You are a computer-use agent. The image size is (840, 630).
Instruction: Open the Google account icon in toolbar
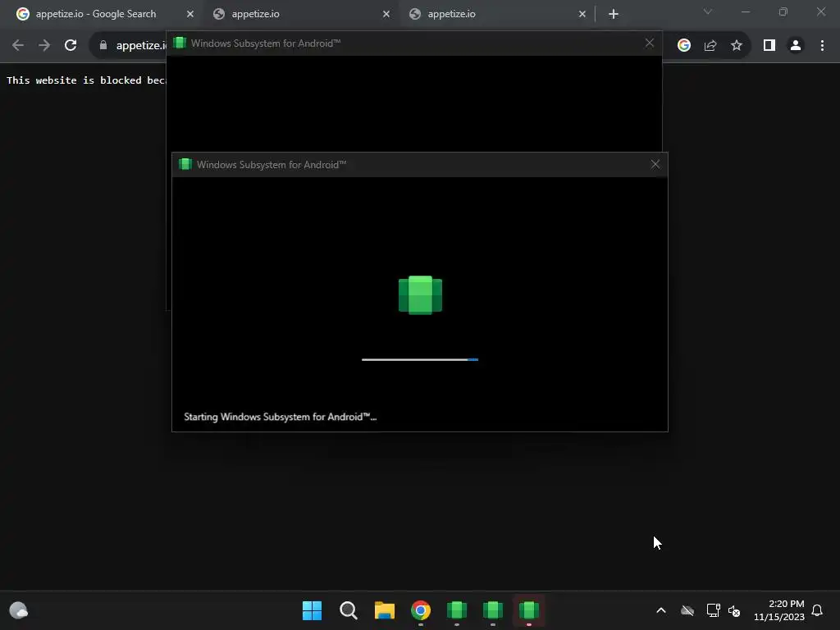(683, 45)
